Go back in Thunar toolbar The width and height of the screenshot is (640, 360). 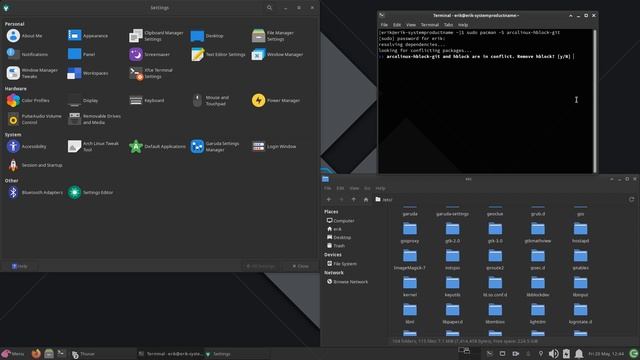coord(329,199)
